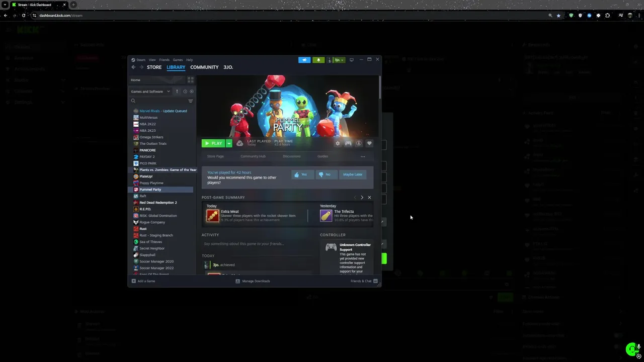The width and height of the screenshot is (644, 362).
Task: Open Friends & Chat
Action: point(364,281)
